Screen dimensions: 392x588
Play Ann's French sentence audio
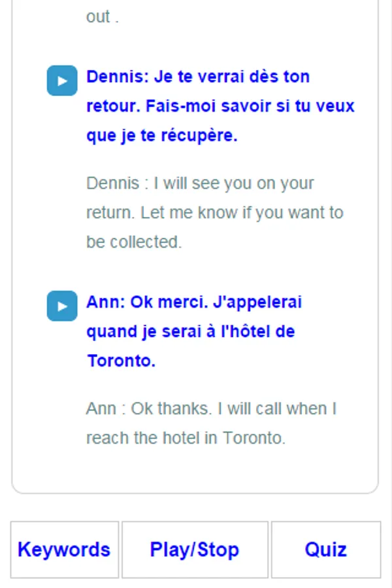coord(62,306)
